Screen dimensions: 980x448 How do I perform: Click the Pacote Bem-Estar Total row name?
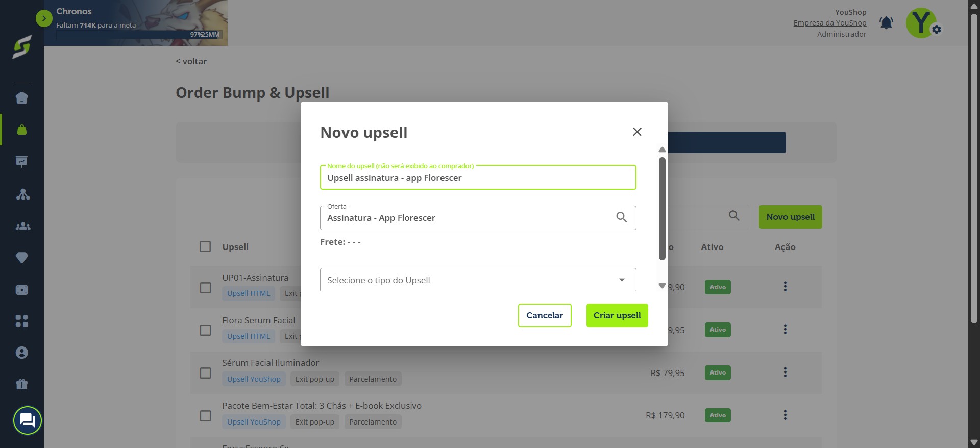[322, 406]
